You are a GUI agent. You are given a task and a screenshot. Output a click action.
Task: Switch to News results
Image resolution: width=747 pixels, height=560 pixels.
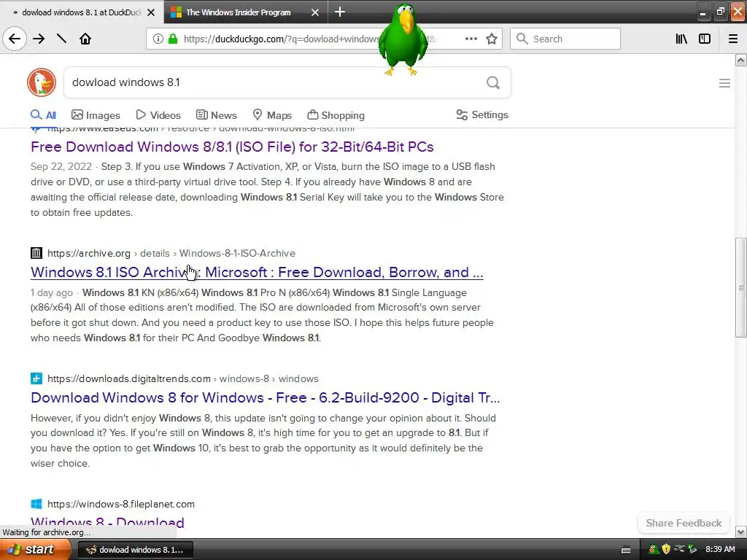216,114
